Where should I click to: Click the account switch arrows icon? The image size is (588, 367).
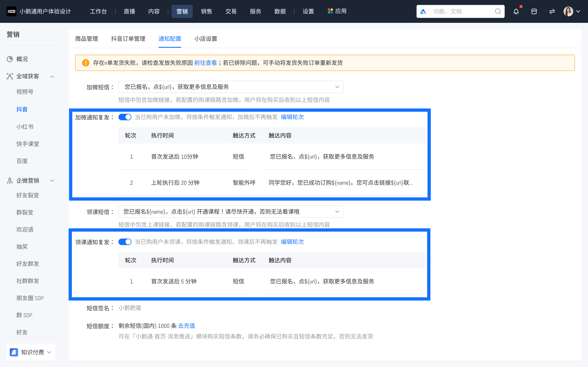pos(552,11)
